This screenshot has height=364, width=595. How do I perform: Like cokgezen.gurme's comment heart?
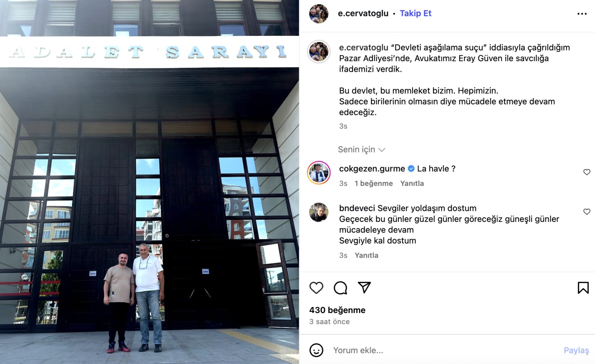coord(587,172)
